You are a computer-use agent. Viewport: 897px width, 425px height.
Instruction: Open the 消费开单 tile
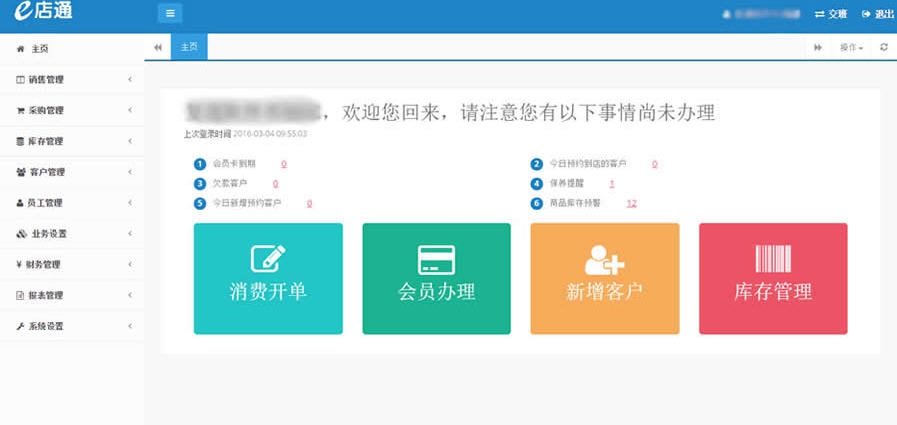click(x=268, y=279)
